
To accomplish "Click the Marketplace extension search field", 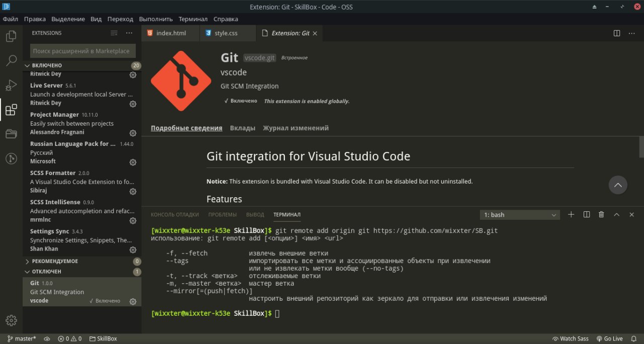I will pyautogui.click(x=83, y=51).
